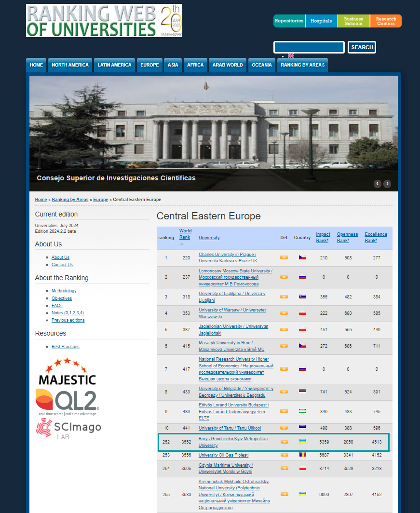Click the next slide arrow on banner

(387, 184)
